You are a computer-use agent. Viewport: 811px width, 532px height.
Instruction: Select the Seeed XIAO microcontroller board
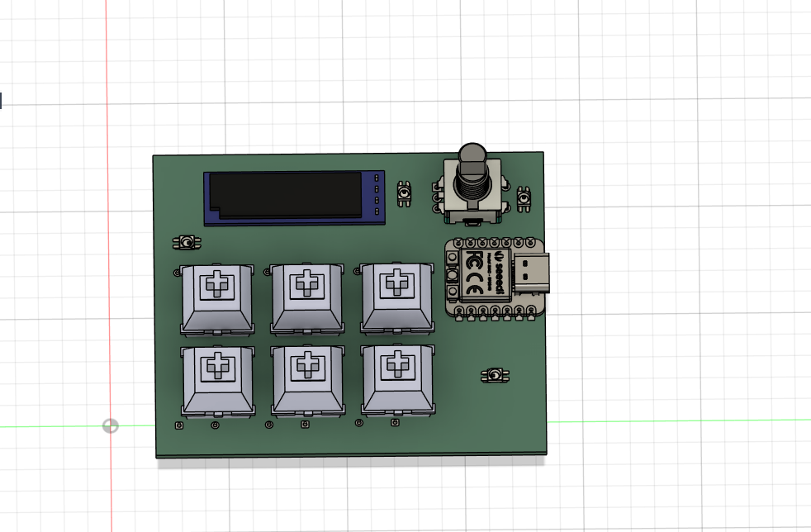click(x=495, y=278)
